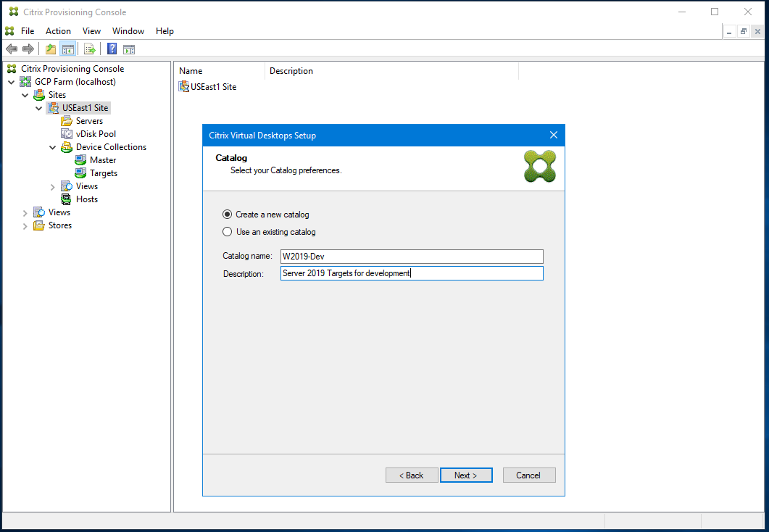769x532 pixels.
Task: Click the Forward navigation arrow in the toolbar
Action: tap(28, 49)
